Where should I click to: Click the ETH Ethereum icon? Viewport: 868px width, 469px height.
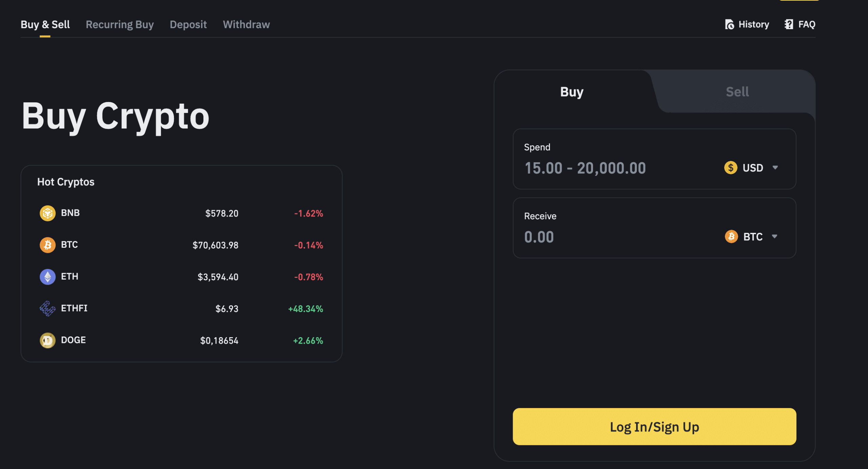click(47, 277)
